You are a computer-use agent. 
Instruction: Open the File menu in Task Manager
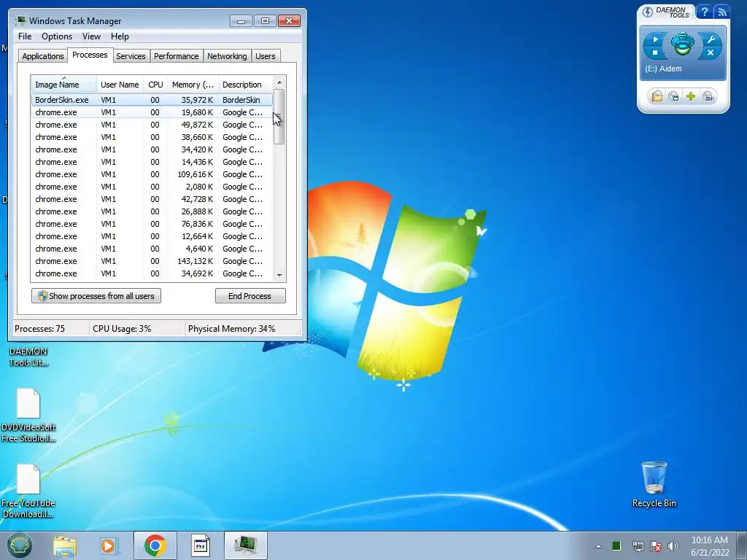(x=25, y=36)
